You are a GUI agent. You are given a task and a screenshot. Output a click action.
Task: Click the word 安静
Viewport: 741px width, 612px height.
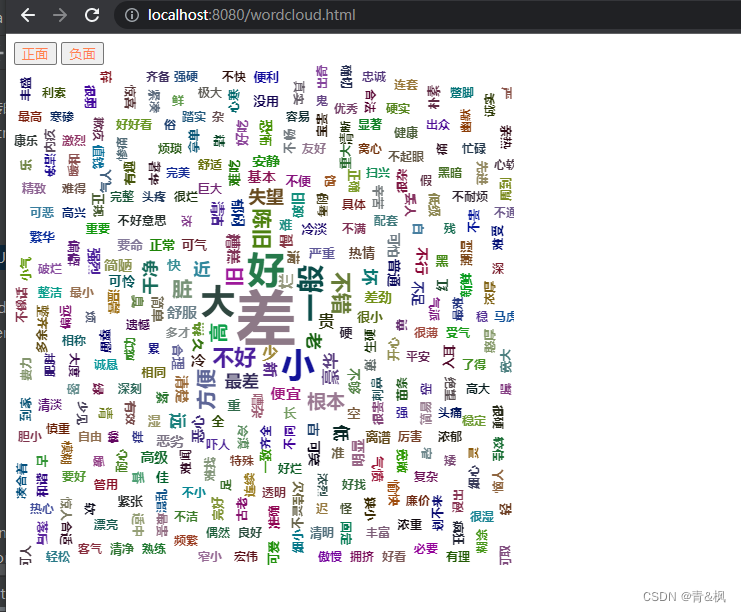pyautogui.click(x=266, y=161)
